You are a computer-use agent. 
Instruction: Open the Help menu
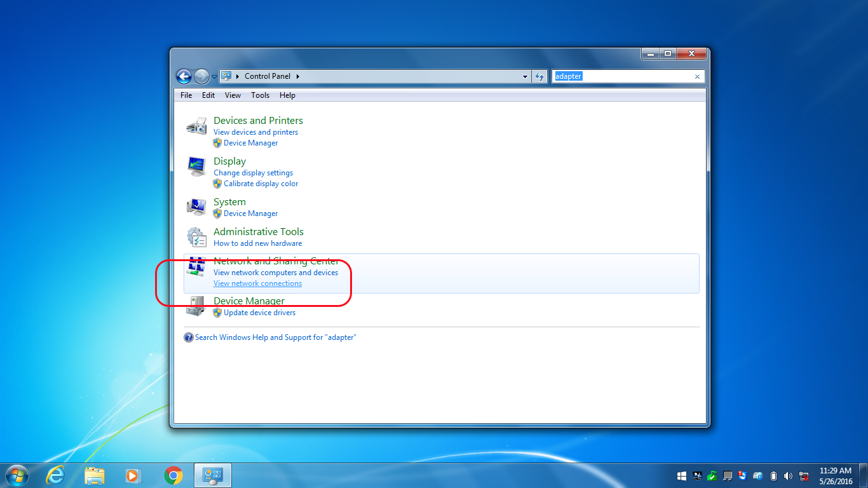(287, 95)
